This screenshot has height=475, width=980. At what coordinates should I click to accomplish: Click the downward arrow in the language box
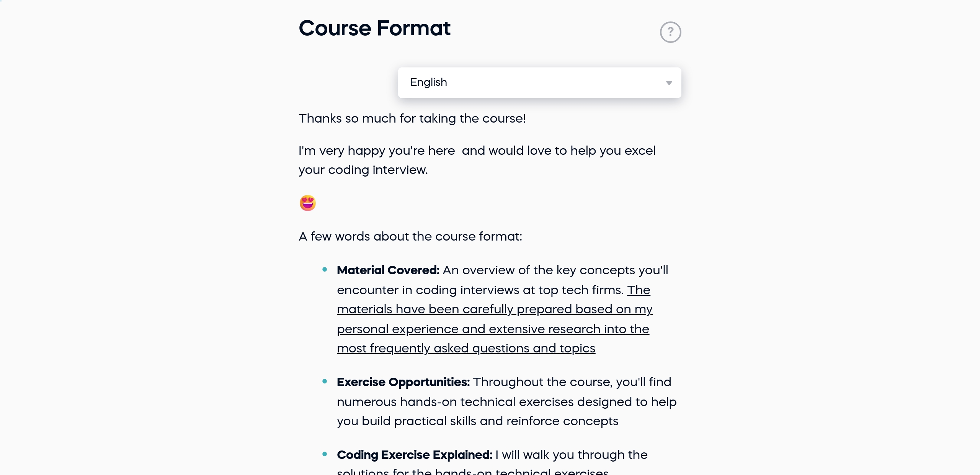[x=669, y=82]
